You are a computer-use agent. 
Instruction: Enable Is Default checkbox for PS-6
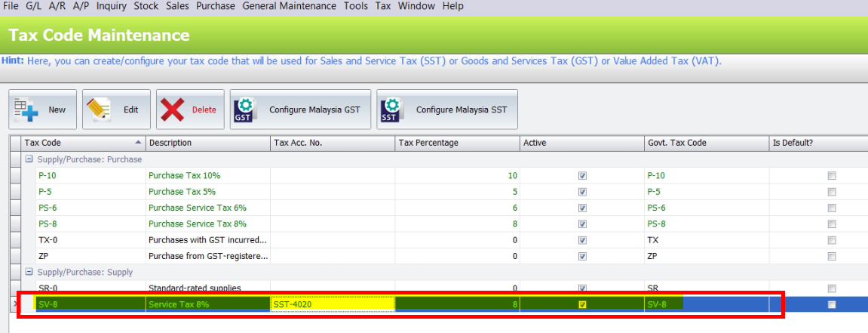coord(832,208)
